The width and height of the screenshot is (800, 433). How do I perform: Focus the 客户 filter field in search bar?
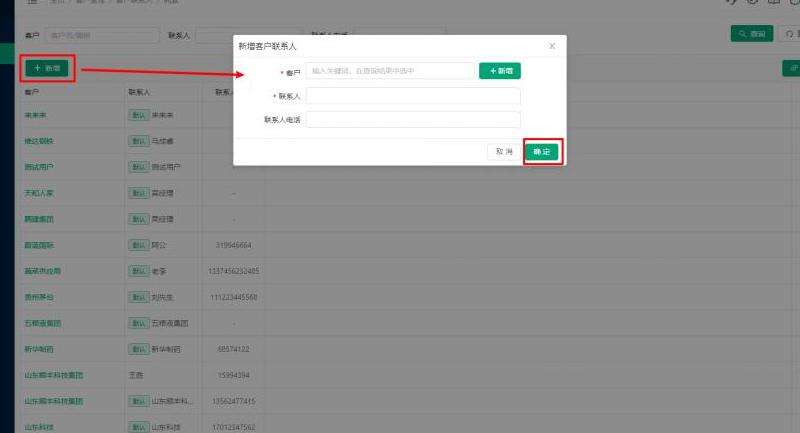101,35
